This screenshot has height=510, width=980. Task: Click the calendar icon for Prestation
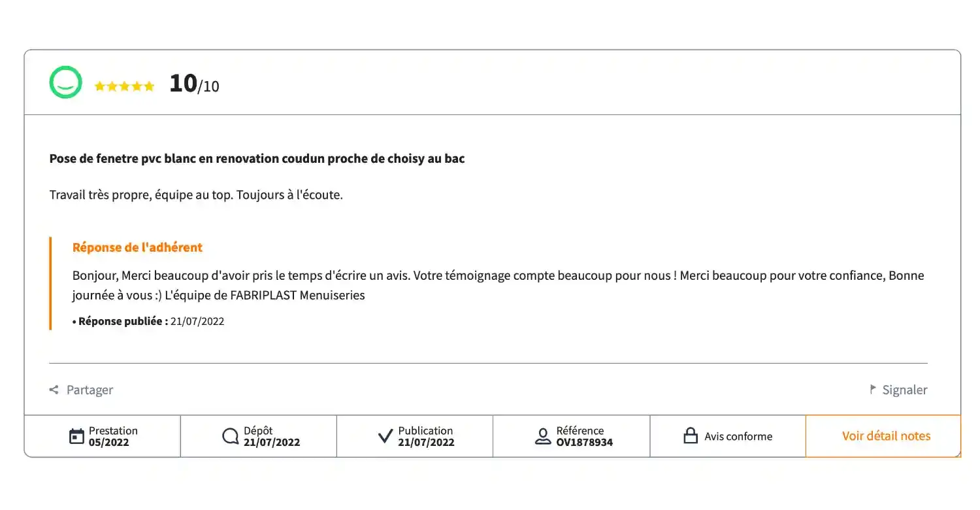tap(77, 436)
